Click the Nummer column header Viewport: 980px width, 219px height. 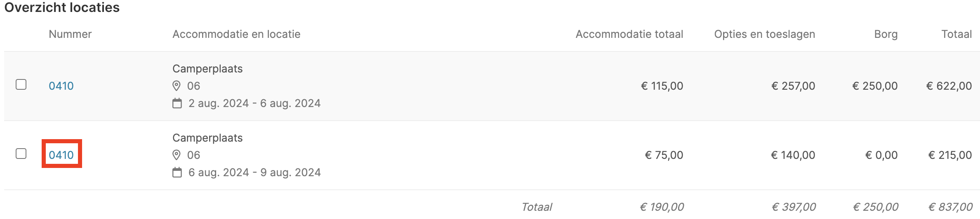coord(70,34)
